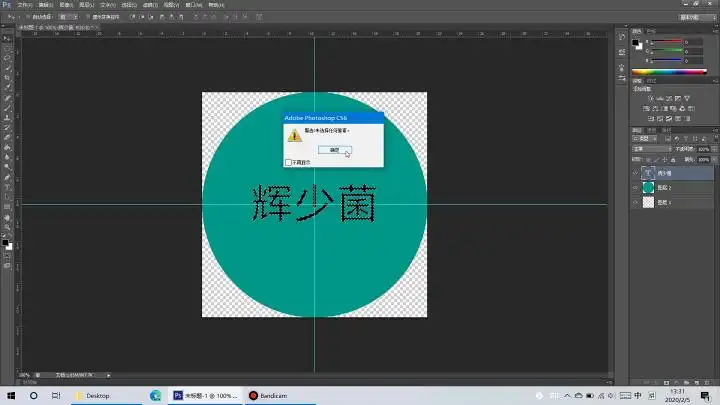Select the Lasso tool

(8, 56)
